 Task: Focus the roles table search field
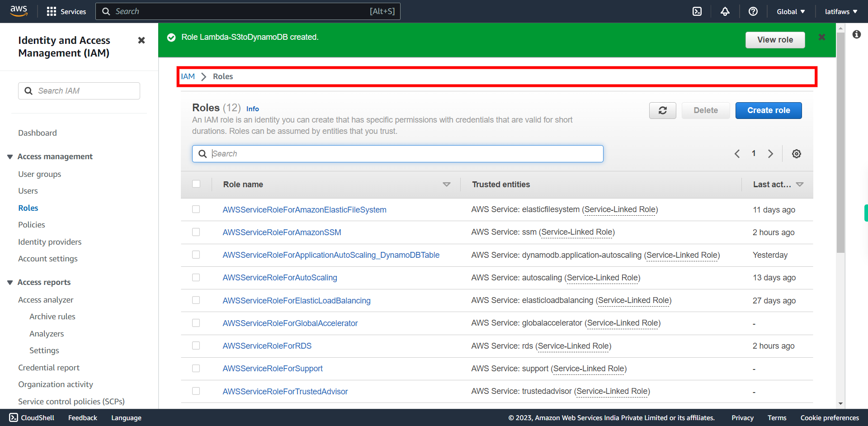[398, 154]
